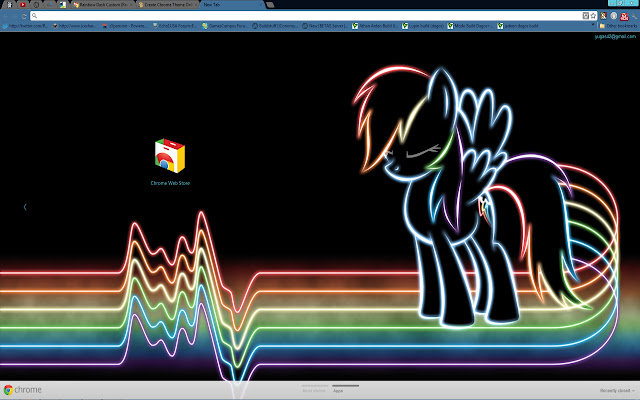
Task: Open the Chrome Web Store app icon
Action: click(x=170, y=156)
